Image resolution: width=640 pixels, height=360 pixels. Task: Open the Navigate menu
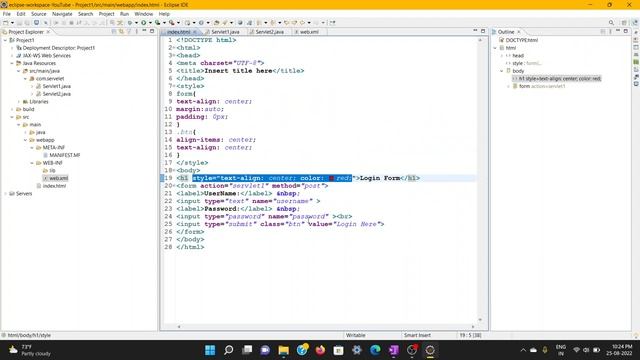(62, 14)
